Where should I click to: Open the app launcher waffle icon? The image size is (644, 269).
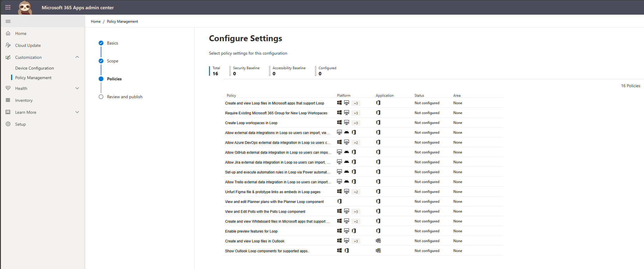(8, 7)
